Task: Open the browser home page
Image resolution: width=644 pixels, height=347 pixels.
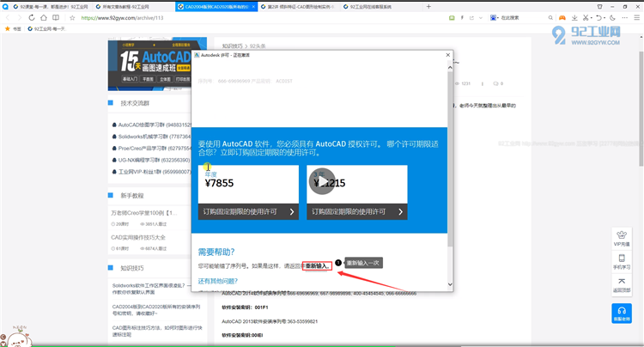Action: click(x=44, y=18)
